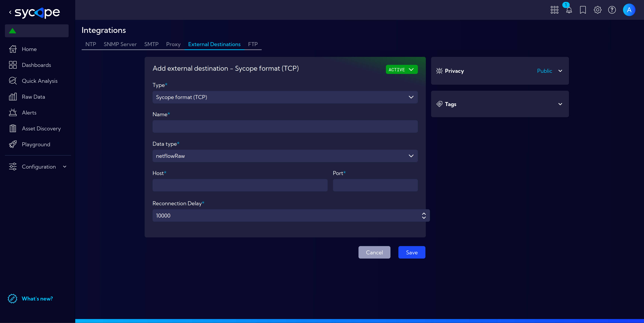Click the Integrations page heading
Screen dimensions: 644x323
(x=103, y=30)
